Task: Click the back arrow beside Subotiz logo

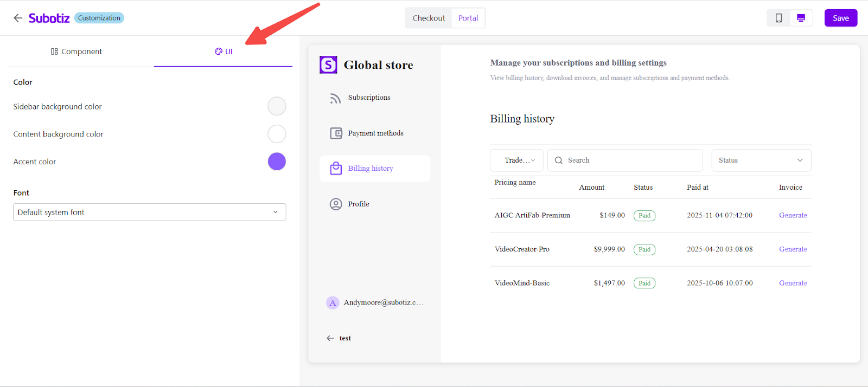Action: (18, 18)
